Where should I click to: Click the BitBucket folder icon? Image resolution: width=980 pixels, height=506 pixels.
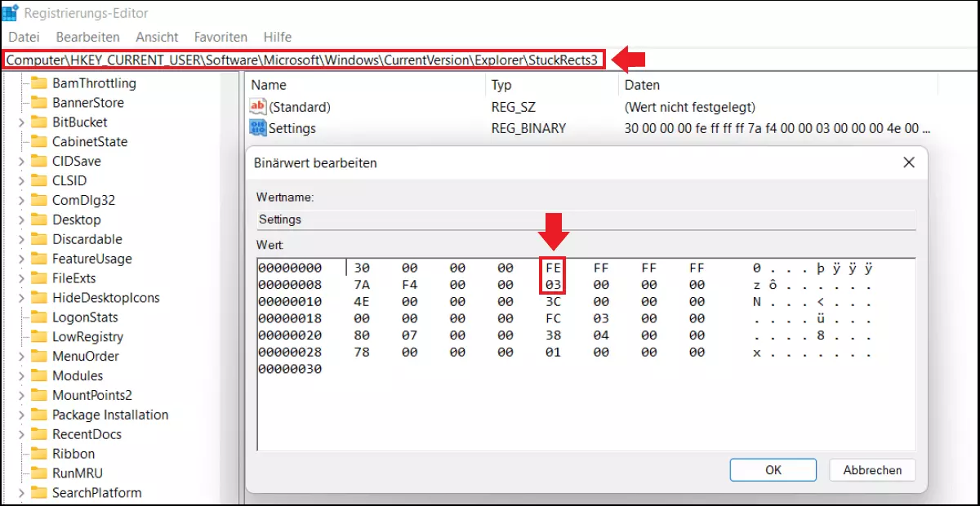(39, 122)
